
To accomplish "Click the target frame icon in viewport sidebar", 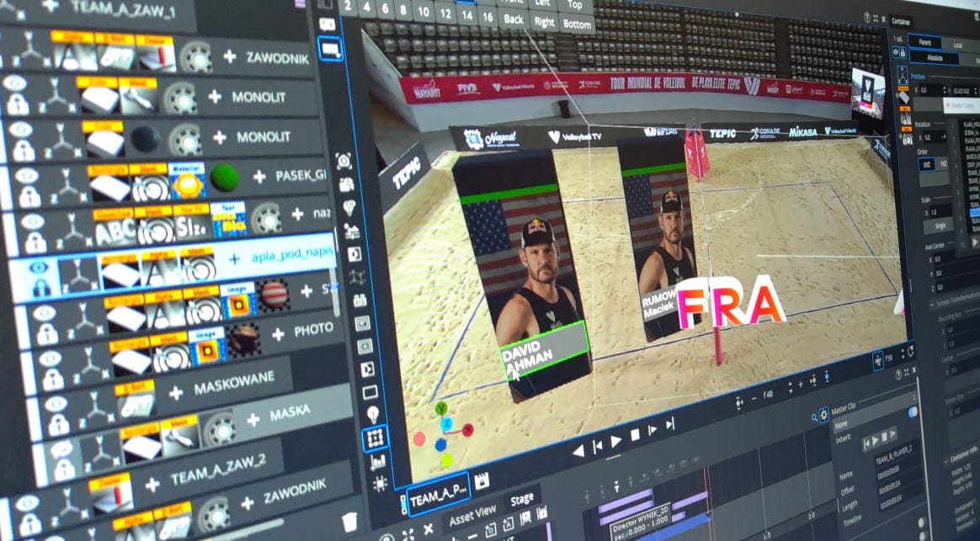I will pos(344,162).
